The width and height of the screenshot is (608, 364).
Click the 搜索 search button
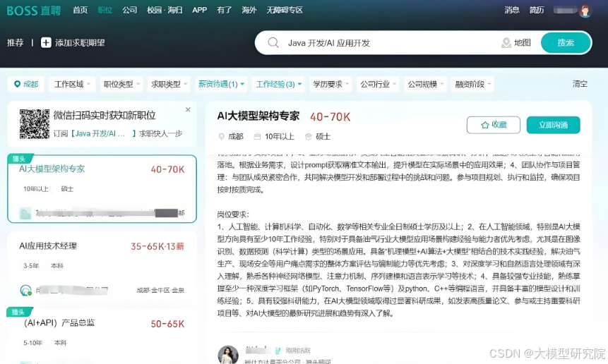566,42
